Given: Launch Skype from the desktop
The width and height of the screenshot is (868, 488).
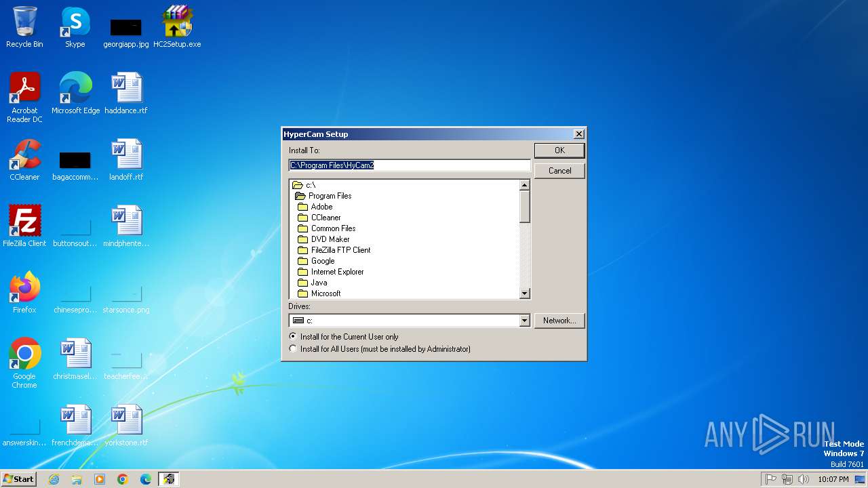Looking at the screenshot, I should tap(75, 27).
